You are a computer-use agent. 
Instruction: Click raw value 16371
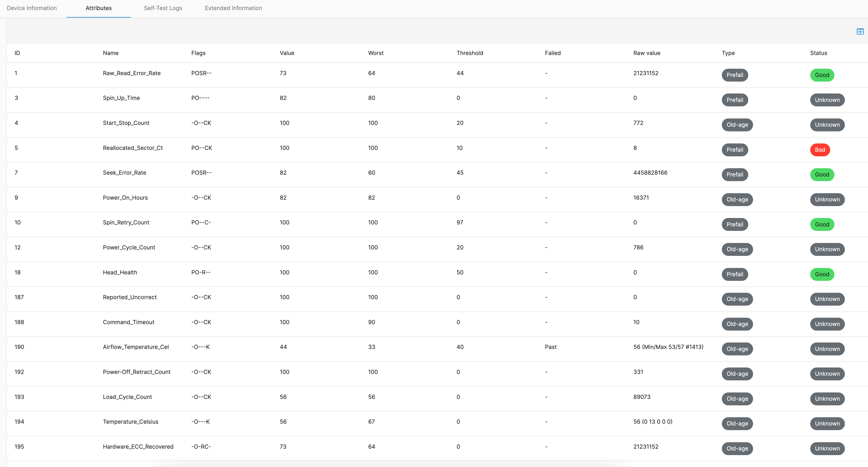click(641, 198)
